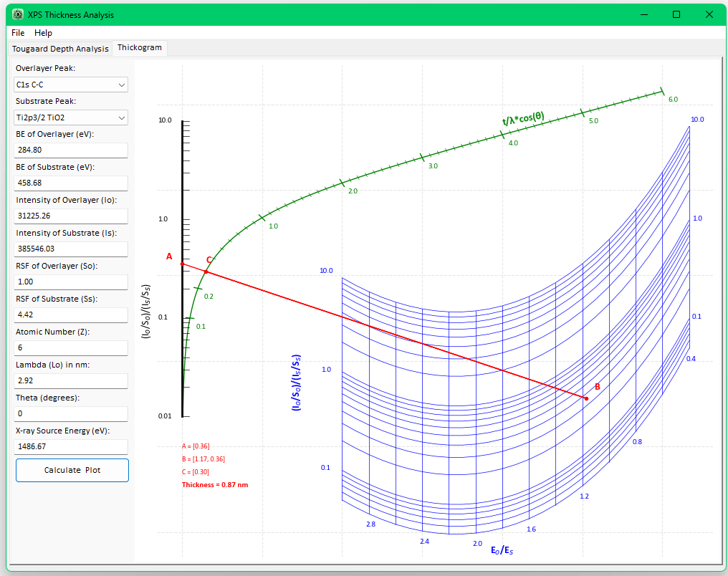This screenshot has width=728, height=576.
Task: Click the BE of Substrate input field
Action: point(71,183)
